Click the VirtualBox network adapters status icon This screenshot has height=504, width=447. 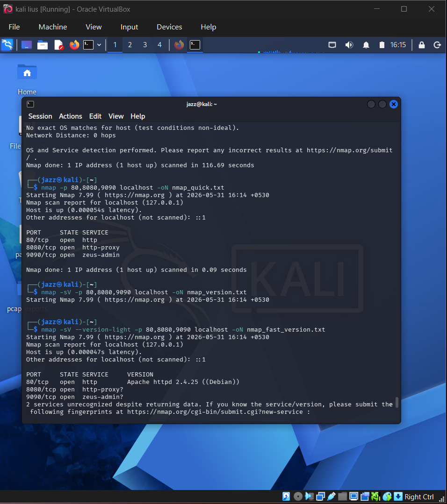[x=320, y=497]
